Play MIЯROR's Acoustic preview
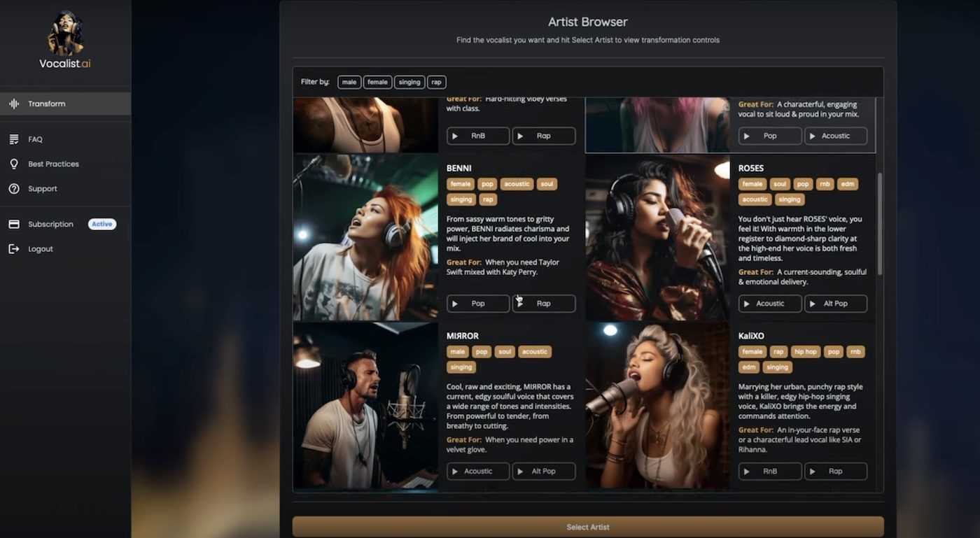The height and width of the screenshot is (538, 980). point(478,471)
